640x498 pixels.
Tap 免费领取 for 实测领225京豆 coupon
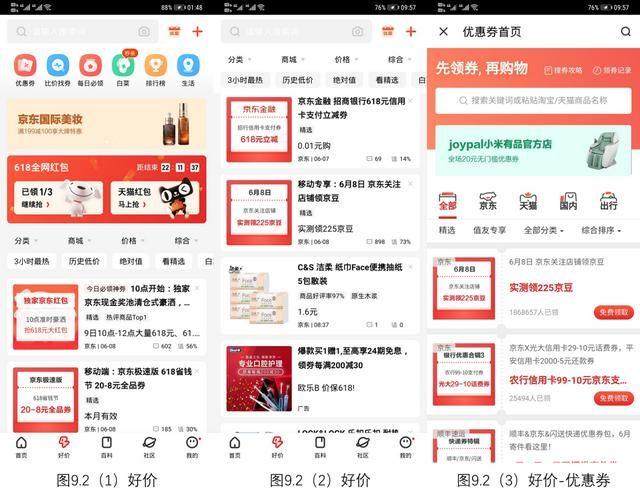click(613, 312)
